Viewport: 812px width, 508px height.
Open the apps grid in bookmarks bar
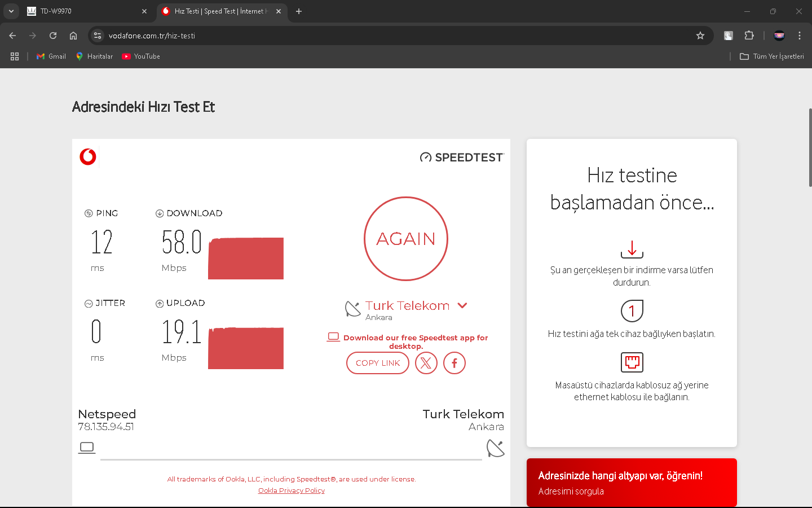click(15, 56)
